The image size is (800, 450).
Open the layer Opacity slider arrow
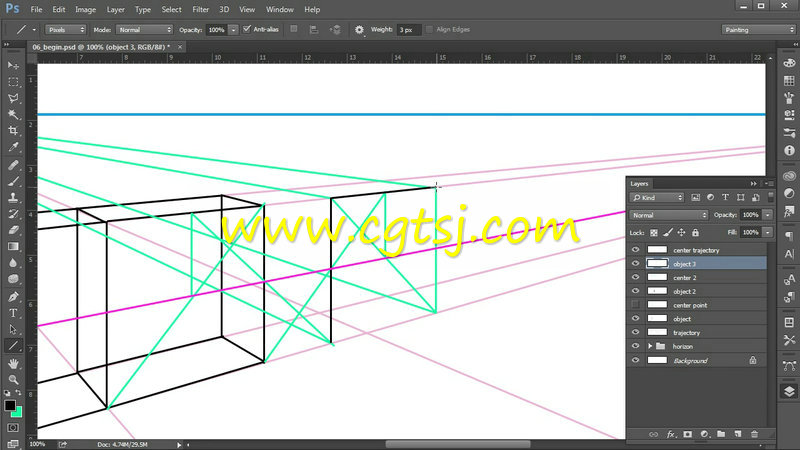[767, 215]
